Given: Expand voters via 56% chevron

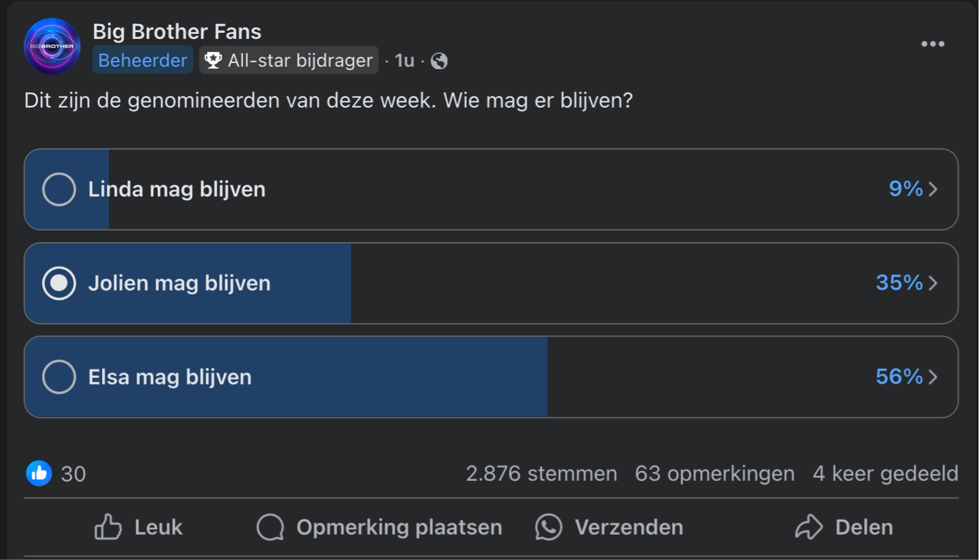Looking at the screenshot, I should [x=933, y=377].
